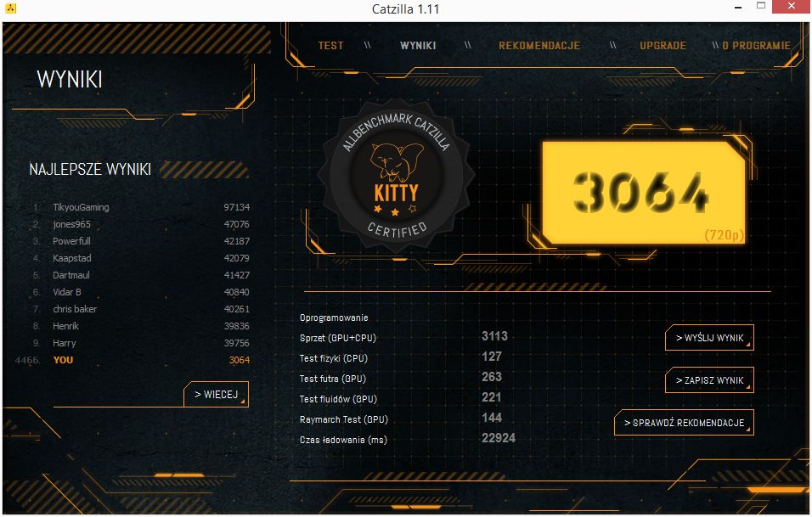Select Vidar B leaderboard entry

140,292
